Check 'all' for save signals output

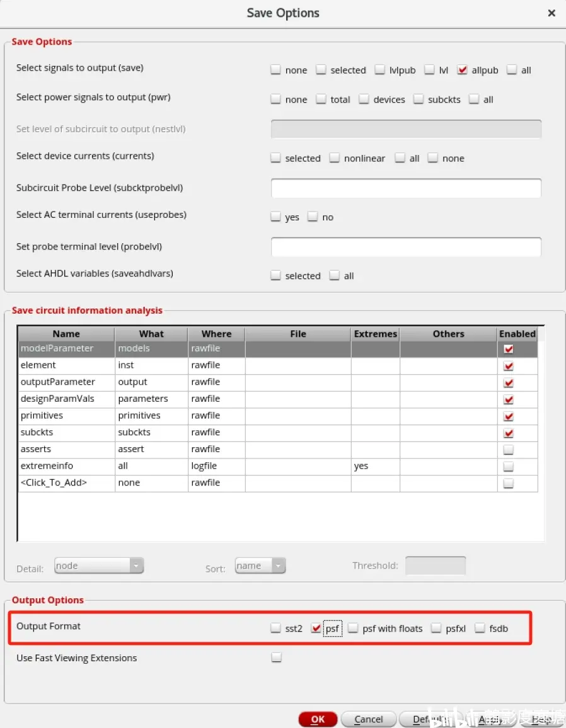point(512,70)
